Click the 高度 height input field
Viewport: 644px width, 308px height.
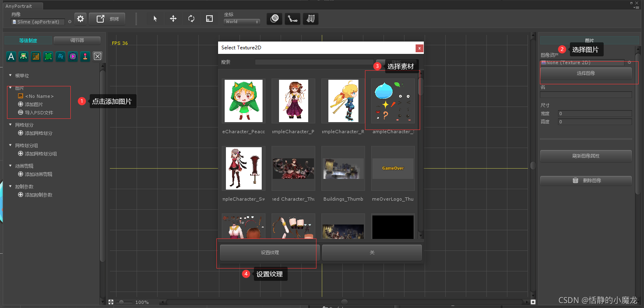click(x=595, y=122)
